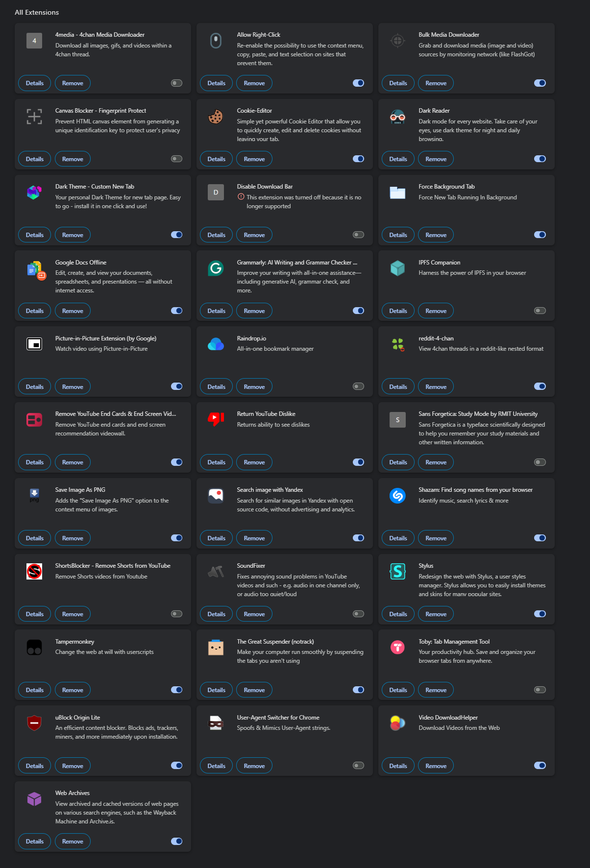590x868 pixels.
Task: Turn off the Tampermonkey toggle
Action: click(176, 690)
